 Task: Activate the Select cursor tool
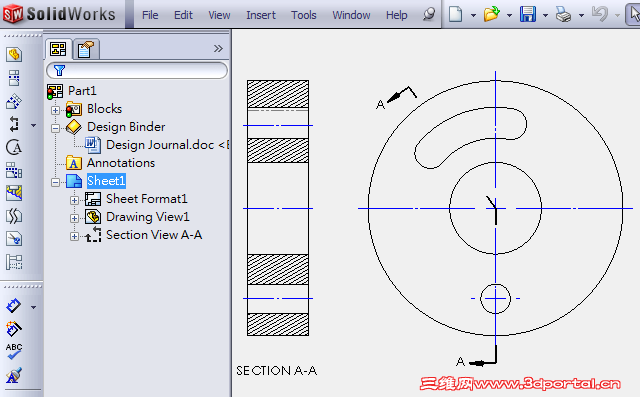[x=633, y=14]
